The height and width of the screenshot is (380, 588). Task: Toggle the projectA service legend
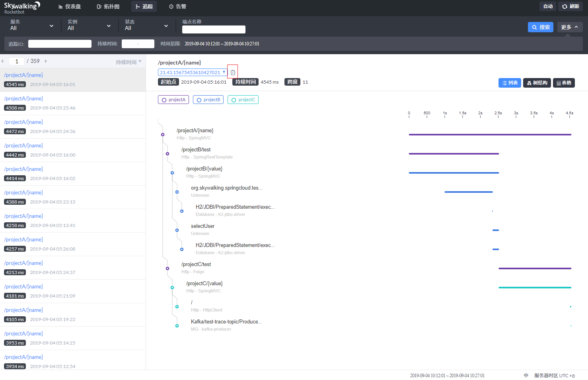click(x=173, y=100)
